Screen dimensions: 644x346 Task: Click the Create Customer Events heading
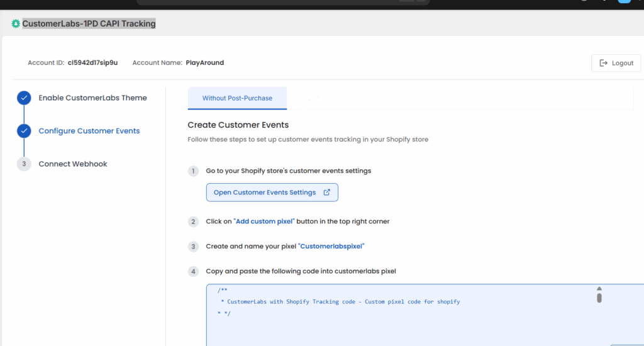point(238,125)
